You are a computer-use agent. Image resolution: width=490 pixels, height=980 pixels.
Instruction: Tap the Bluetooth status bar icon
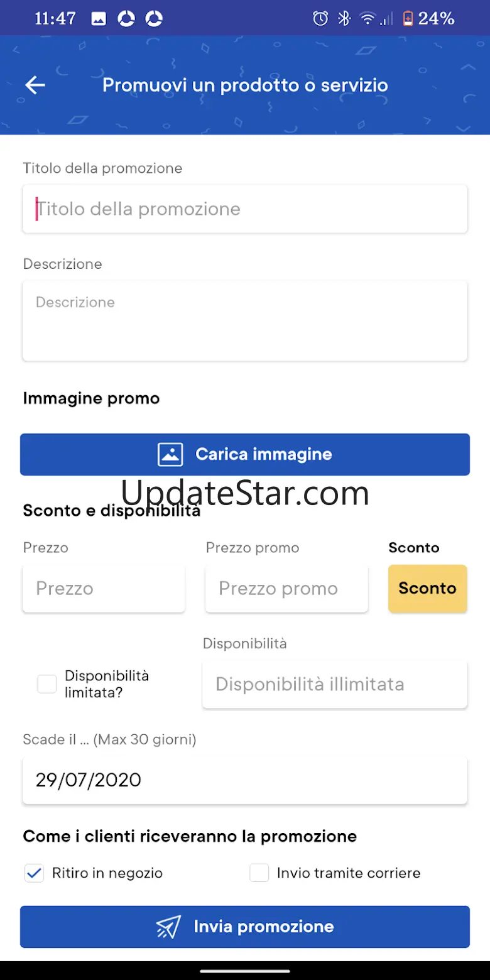[344, 19]
